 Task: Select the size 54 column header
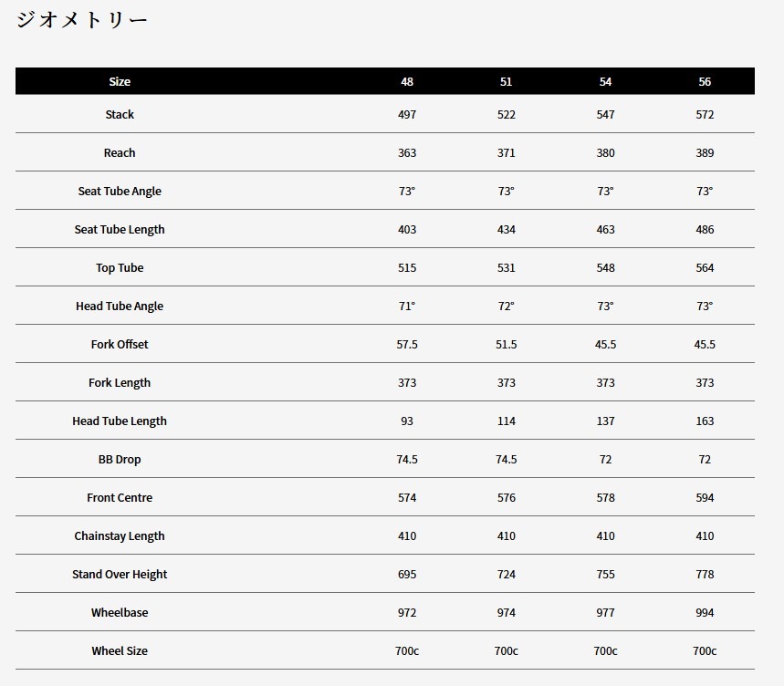[x=605, y=81]
